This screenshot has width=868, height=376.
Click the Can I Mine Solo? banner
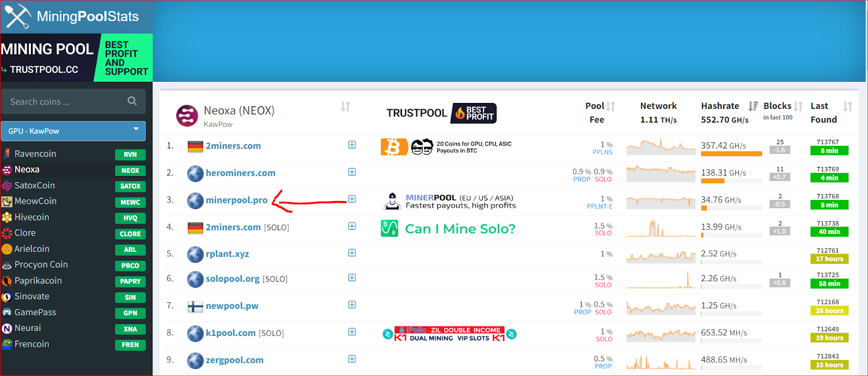448,229
